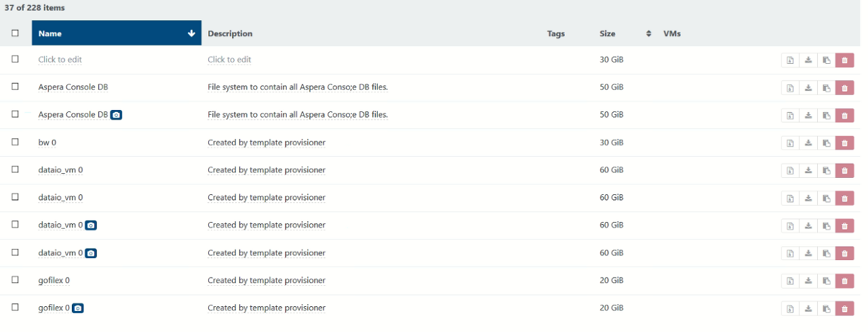Image resolution: width=868 pixels, height=332 pixels.
Task: Select checkbox for Aspera Console DB without snapshot
Action: click(x=15, y=87)
